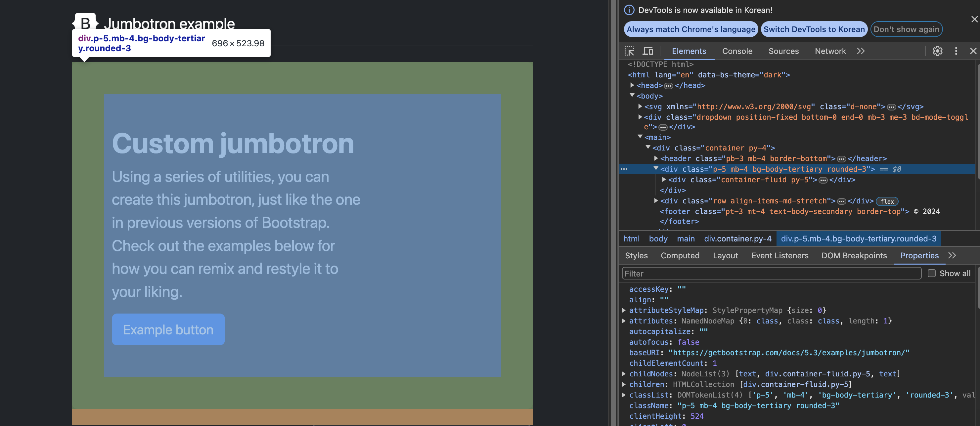Switch to the Elements tab

click(x=689, y=51)
